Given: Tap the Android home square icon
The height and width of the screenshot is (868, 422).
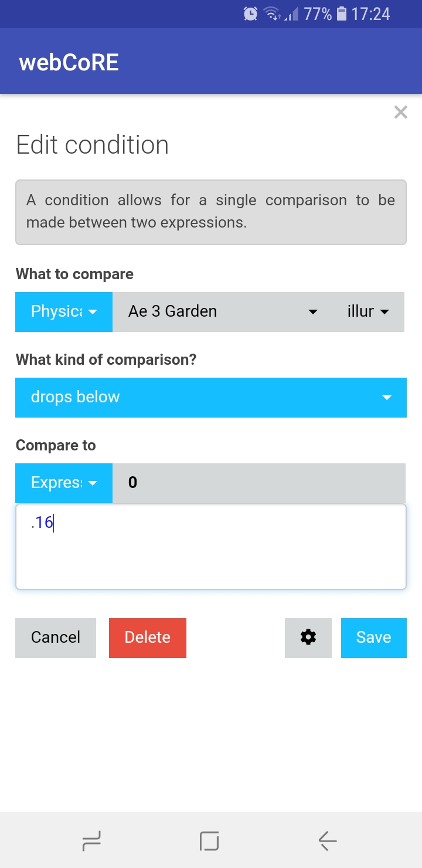Looking at the screenshot, I should [209, 842].
